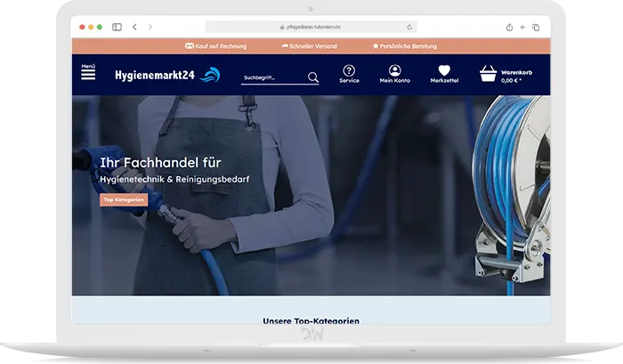Click the Warenkorb 0,00 € text
This screenshot has width=623, height=364.
(x=516, y=77)
